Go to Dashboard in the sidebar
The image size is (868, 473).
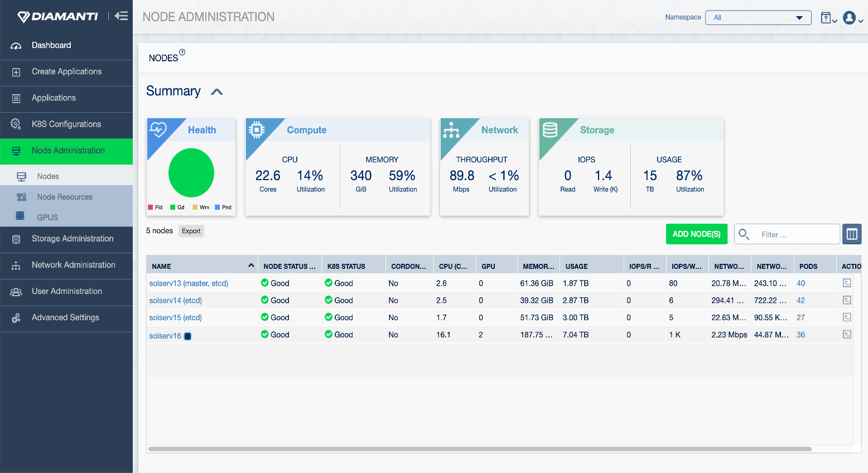coord(51,45)
